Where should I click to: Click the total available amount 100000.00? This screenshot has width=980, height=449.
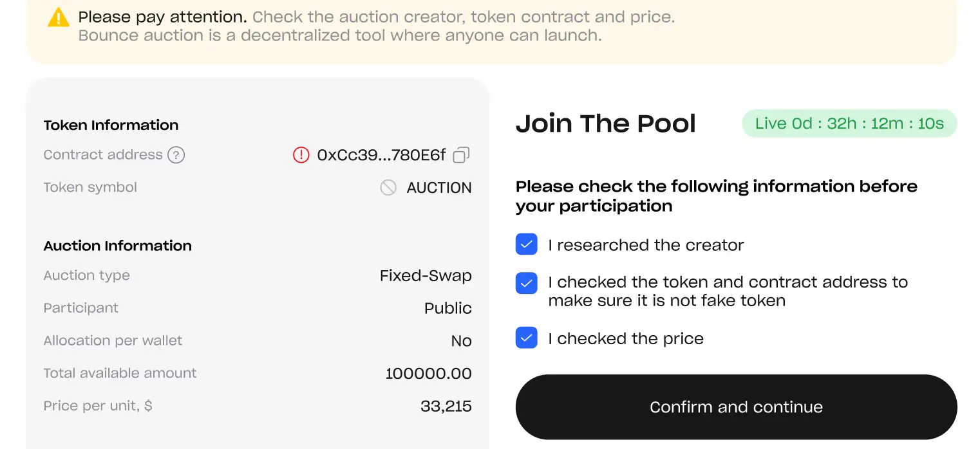[x=428, y=373]
